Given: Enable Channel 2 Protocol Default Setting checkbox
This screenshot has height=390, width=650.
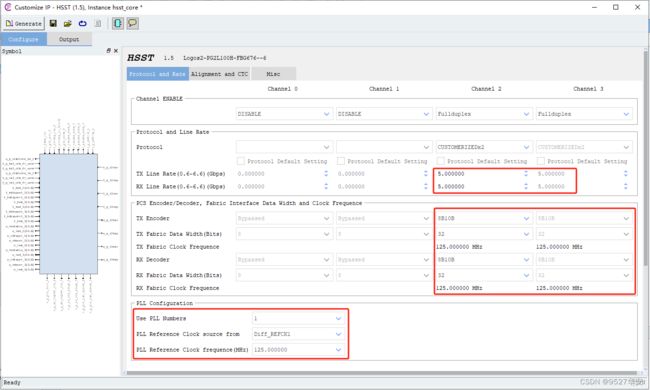Looking at the screenshot, I should pyautogui.click(x=441, y=161).
